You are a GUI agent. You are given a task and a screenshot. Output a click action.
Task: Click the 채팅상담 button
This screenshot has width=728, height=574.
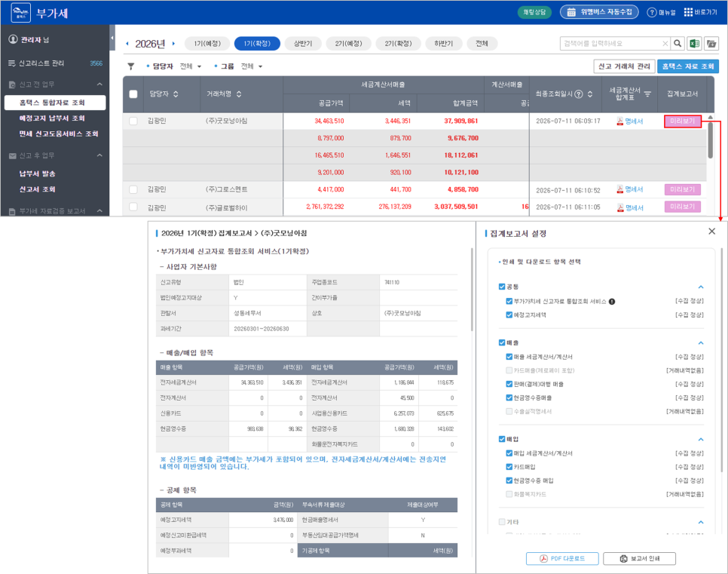pos(534,12)
